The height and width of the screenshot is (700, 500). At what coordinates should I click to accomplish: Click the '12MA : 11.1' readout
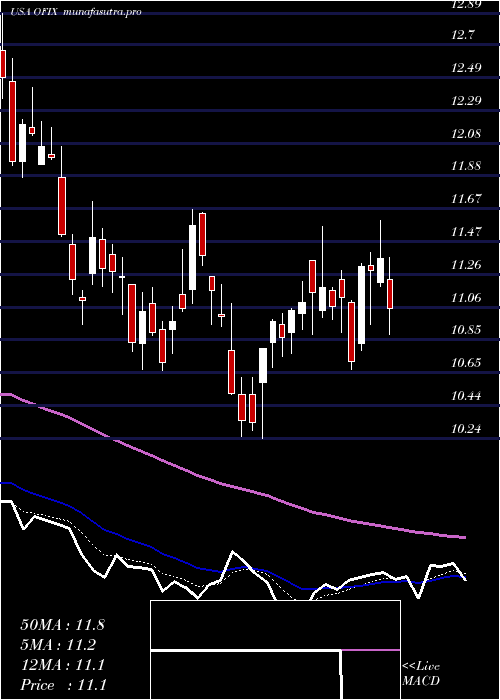click(x=62, y=665)
